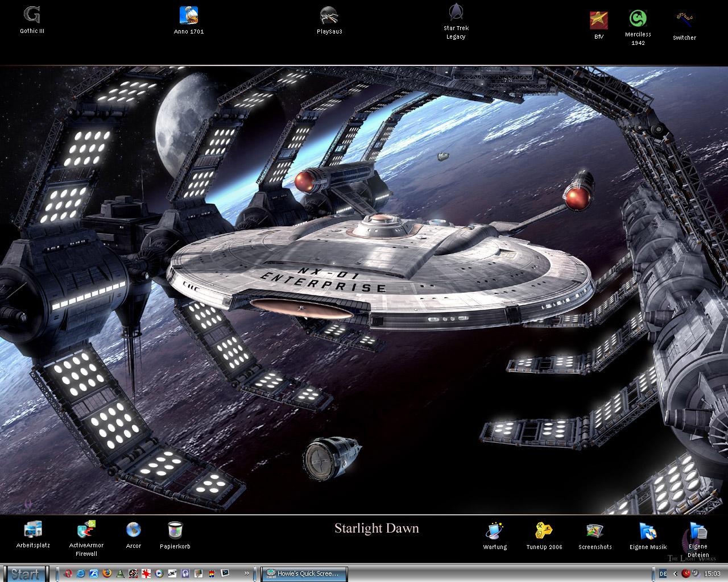Click the taskbar clock showing 15:03
728x582 pixels.
pos(713,573)
